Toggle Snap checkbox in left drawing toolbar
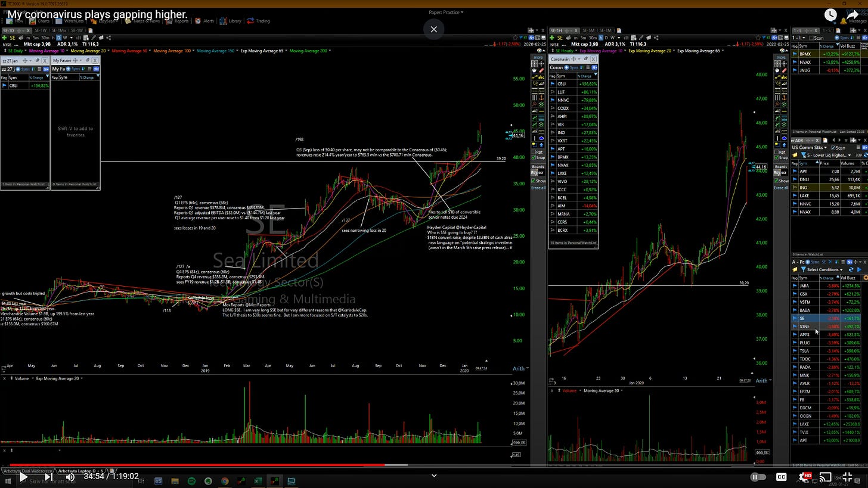868x488 pixels. [534, 157]
